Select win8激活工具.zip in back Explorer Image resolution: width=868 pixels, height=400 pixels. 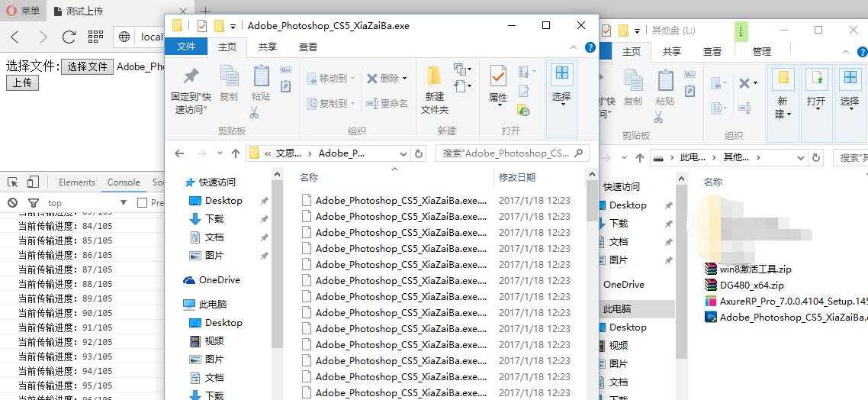click(755, 269)
